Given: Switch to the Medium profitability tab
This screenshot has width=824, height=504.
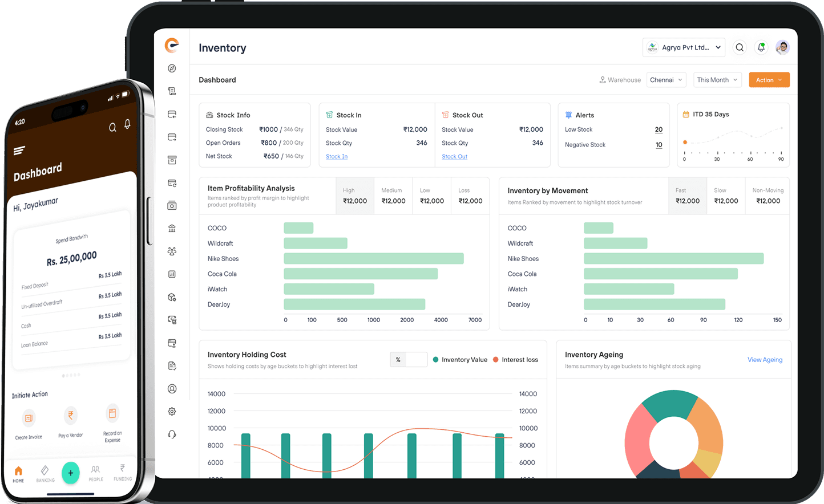Looking at the screenshot, I should pyautogui.click(x=393, y=196).
